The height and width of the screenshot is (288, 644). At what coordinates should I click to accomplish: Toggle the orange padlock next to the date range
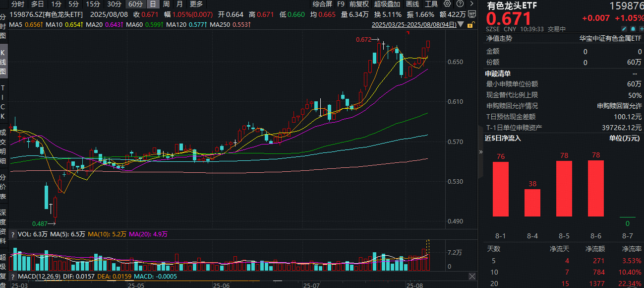point(470,25)
